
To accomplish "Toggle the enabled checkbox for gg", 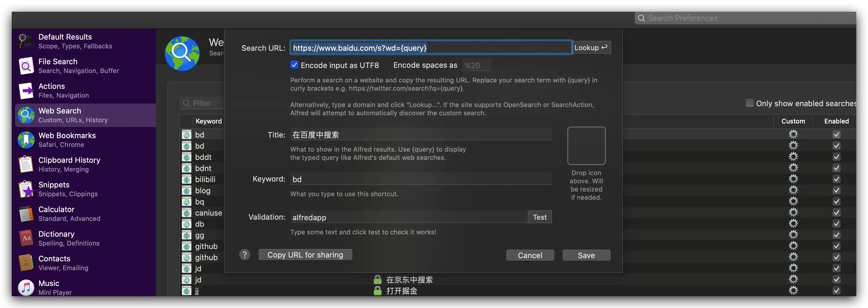I will (836, 235).
